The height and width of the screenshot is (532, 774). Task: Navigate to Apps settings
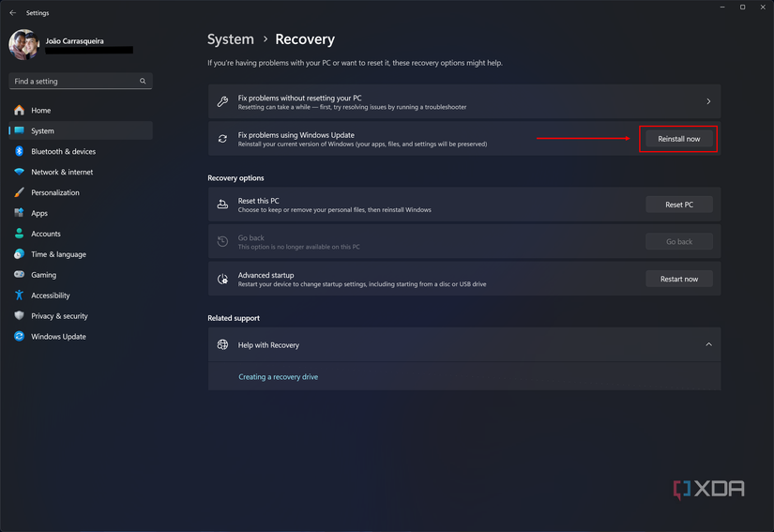(81, 213)
